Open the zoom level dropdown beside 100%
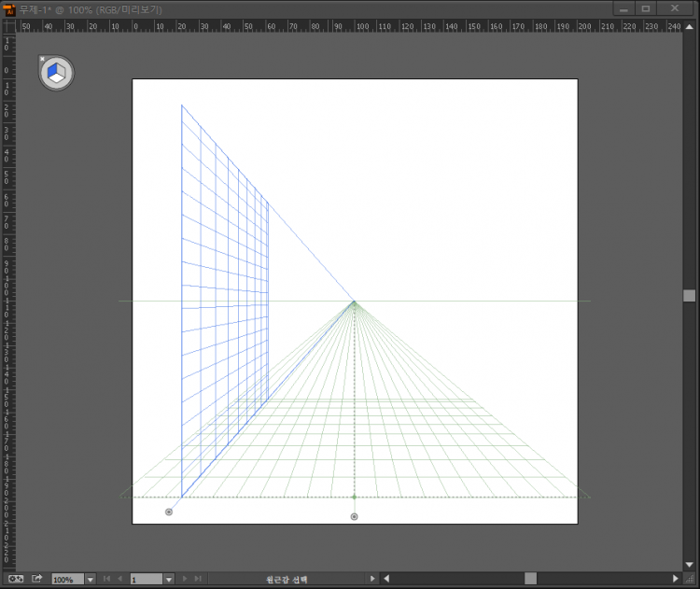The width and height of the screenshot is (700, 589). (x=91, y=580)
